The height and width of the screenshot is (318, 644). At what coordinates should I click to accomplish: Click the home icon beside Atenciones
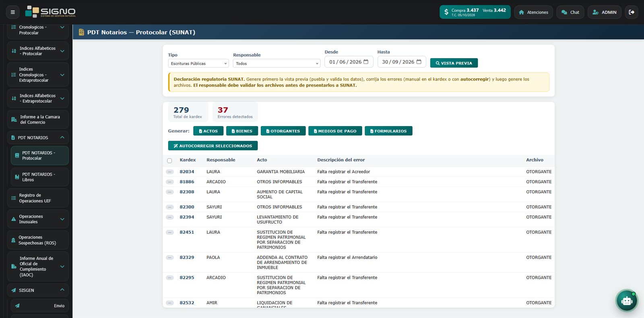(x=522, y=12)
